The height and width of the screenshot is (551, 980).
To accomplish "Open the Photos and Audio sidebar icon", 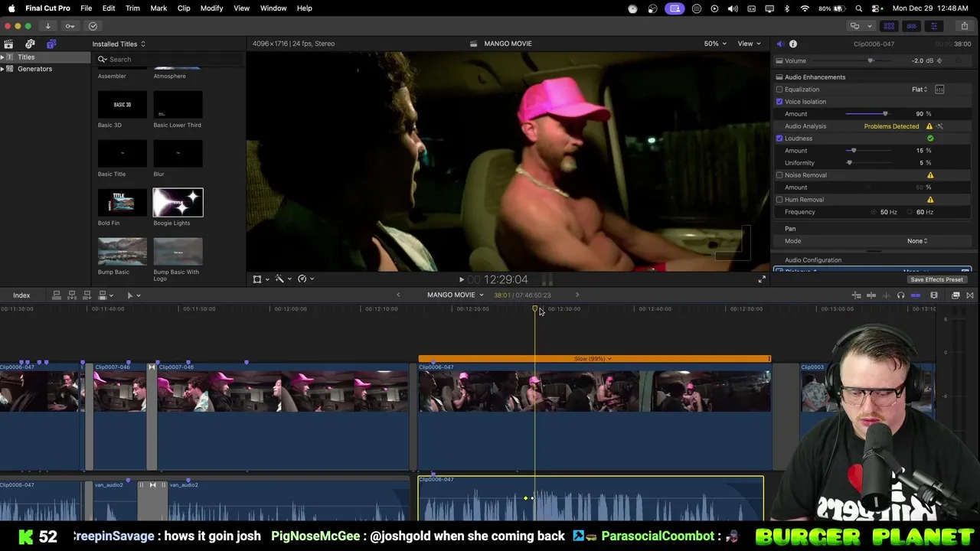I will tap(30, 44).
